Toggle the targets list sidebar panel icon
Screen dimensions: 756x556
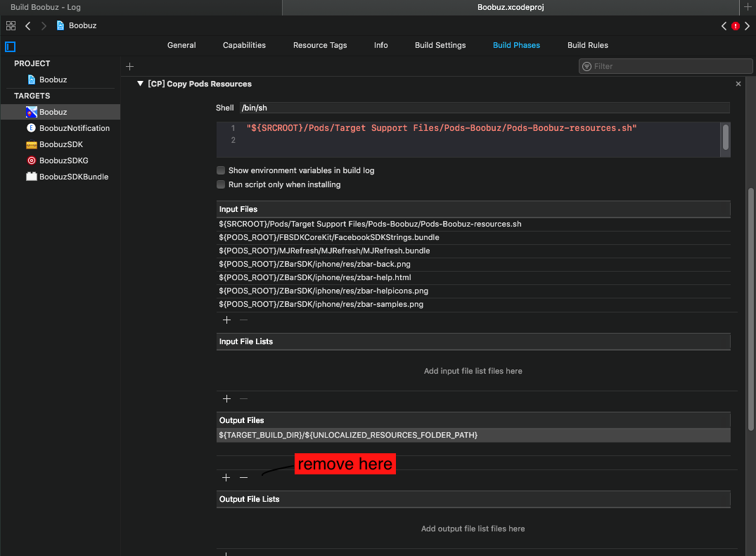click(x=10, y=46)
